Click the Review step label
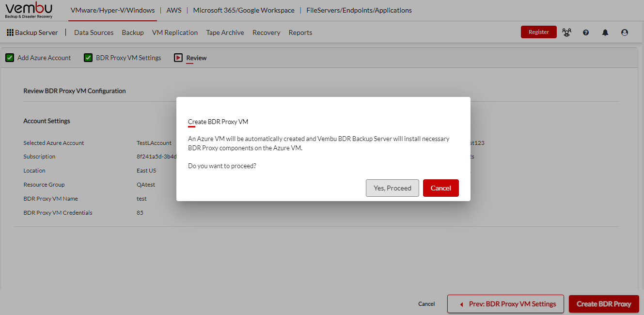 click(x=196, y=58)
